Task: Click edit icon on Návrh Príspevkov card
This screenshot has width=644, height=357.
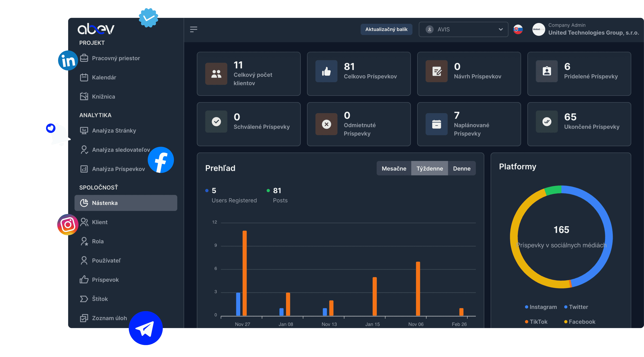Action: click(x=436, y=71)
